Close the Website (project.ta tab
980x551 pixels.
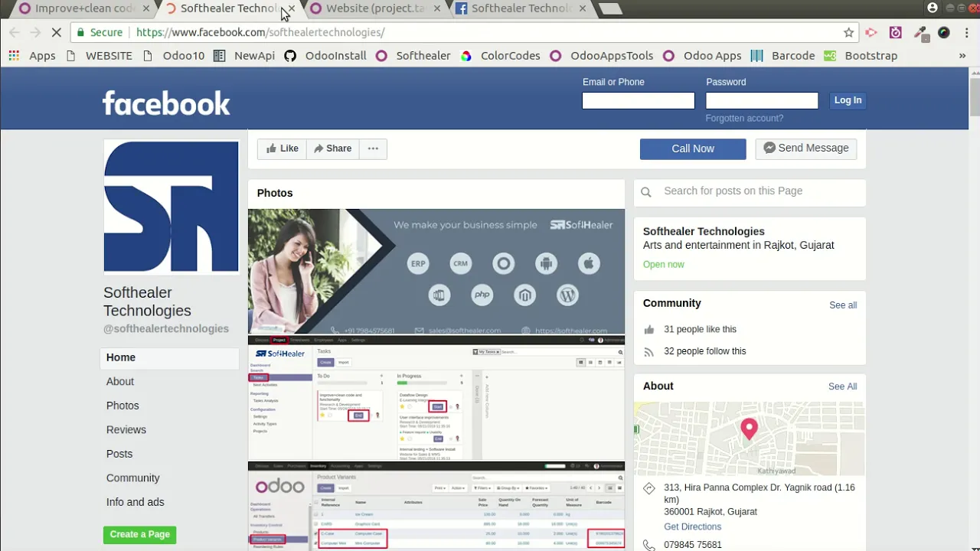pyautogui.click(x=436, y=8)
